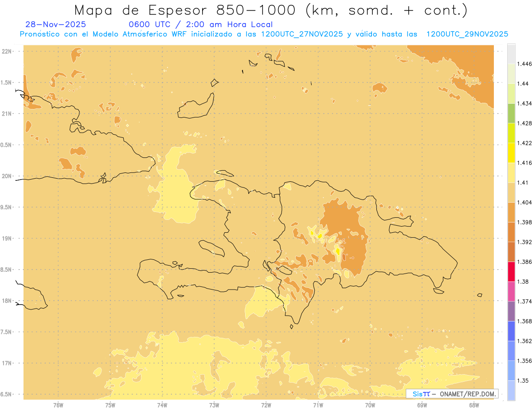Click the 'SisTT - ONAMET/REP.DOM.' credit label
The width and height of the screenshot is (532, 411).
[452, 394]
